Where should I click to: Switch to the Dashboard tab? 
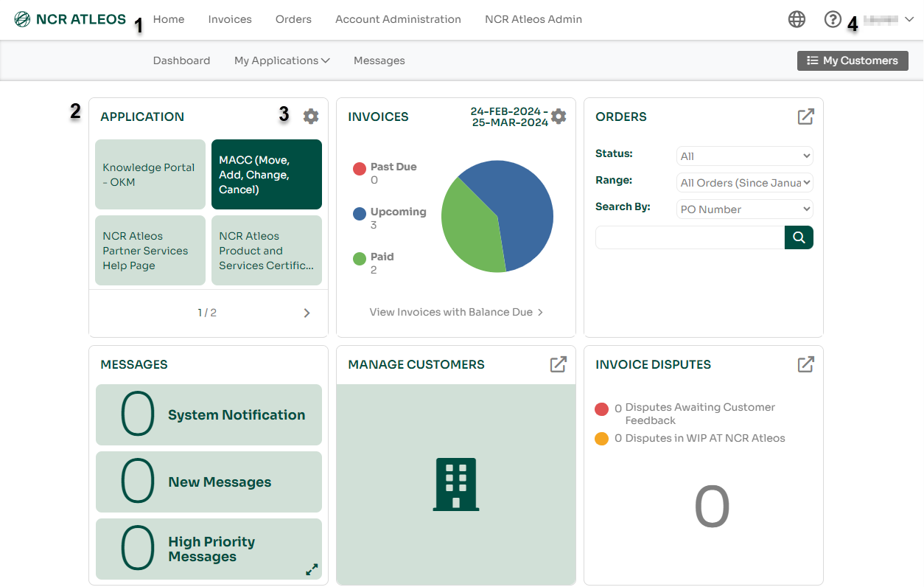181,60
